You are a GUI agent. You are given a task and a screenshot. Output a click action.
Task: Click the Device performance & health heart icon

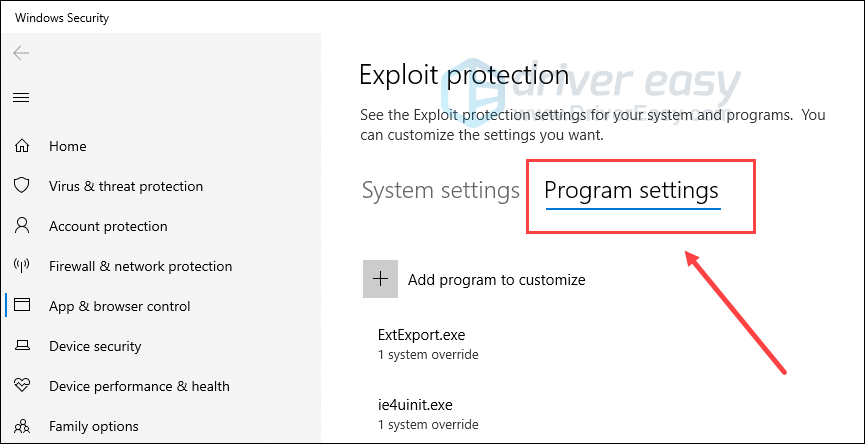click(x=21, y=386)
